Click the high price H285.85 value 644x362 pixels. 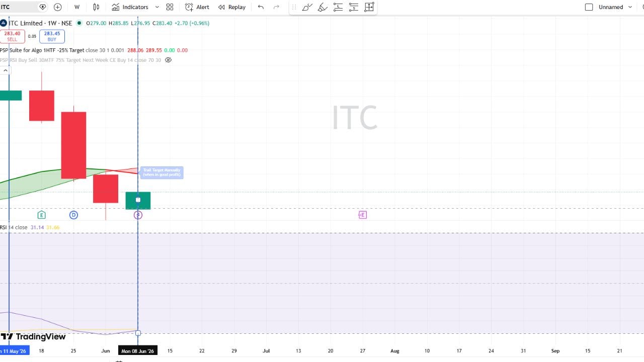click(x=119, y=23)
